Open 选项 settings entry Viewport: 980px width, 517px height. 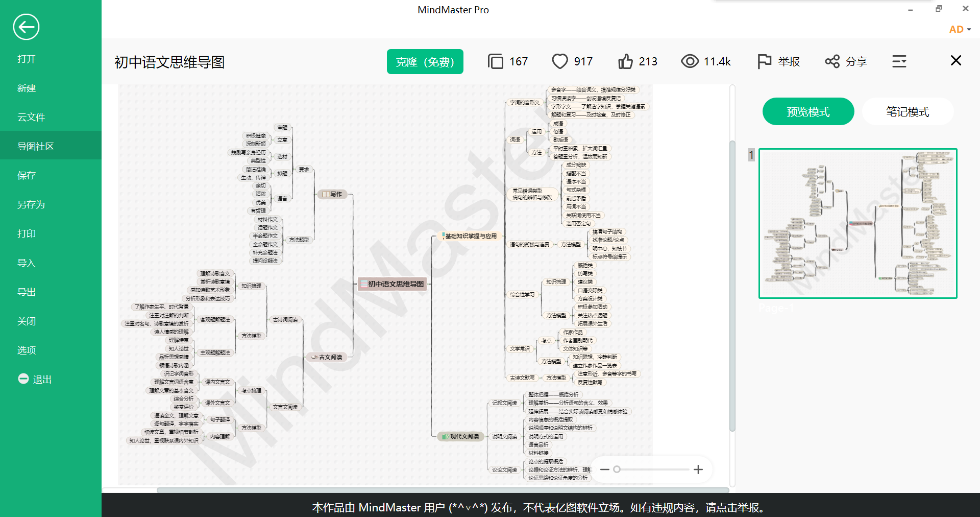coord(27,350)
